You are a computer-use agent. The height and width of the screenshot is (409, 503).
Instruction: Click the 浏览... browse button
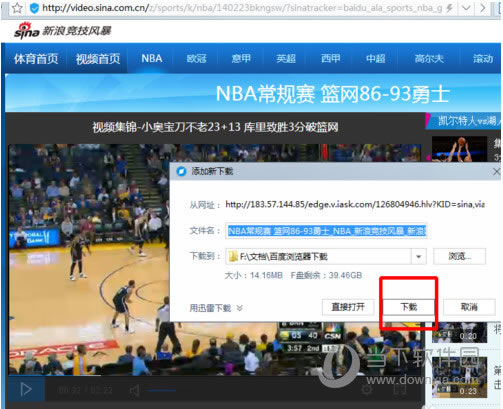pyautogui.click(x=459, y=256)
